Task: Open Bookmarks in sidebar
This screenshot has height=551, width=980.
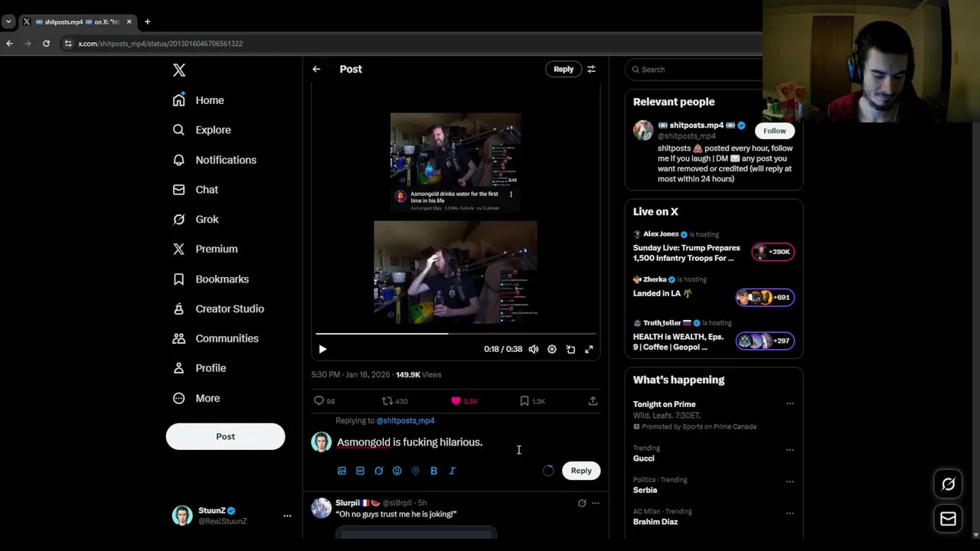Action: click(211, 279)
